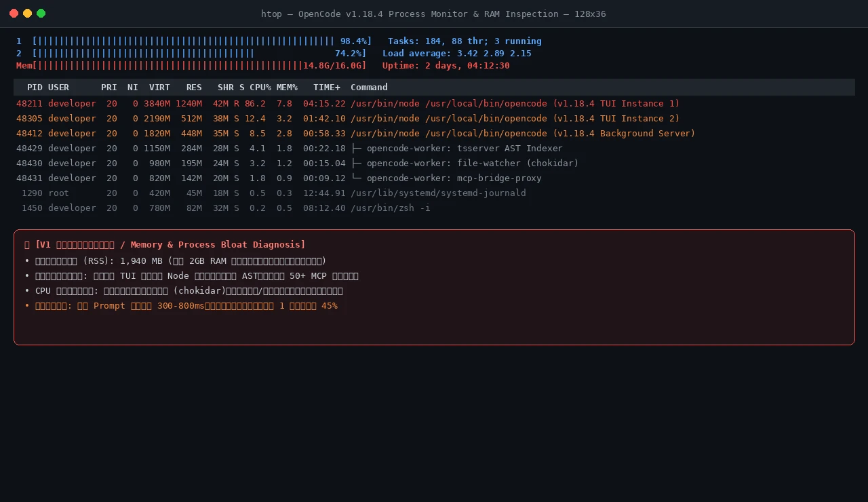Image resolution: width=868 pixels, height=502 pixels.
Task: Click the Mem usage meter bar
Action: coord(191,65)
